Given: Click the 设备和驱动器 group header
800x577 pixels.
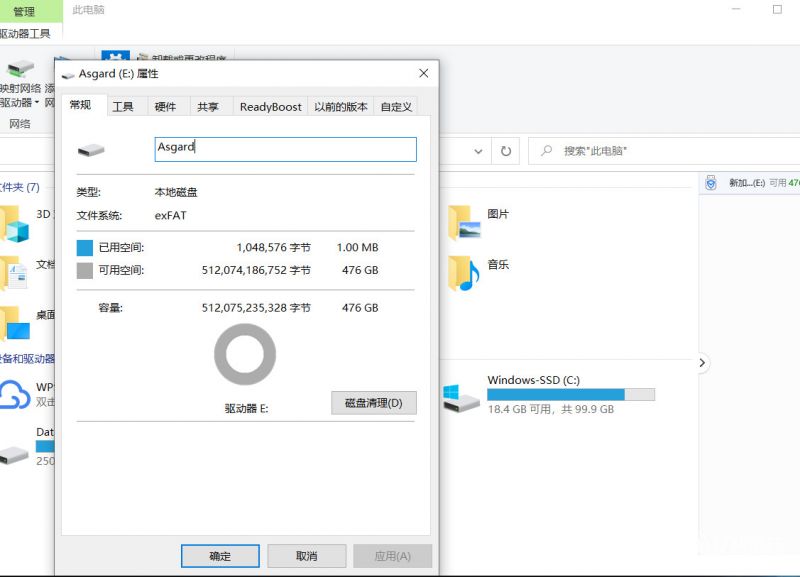Looking at the screenshot, I should (27, 359).
